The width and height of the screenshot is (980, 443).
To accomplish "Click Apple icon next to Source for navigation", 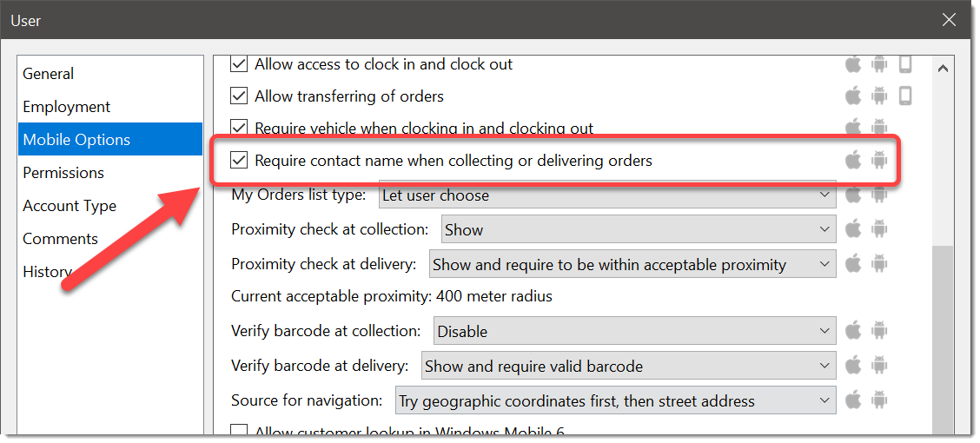I will tap(853, 400).
